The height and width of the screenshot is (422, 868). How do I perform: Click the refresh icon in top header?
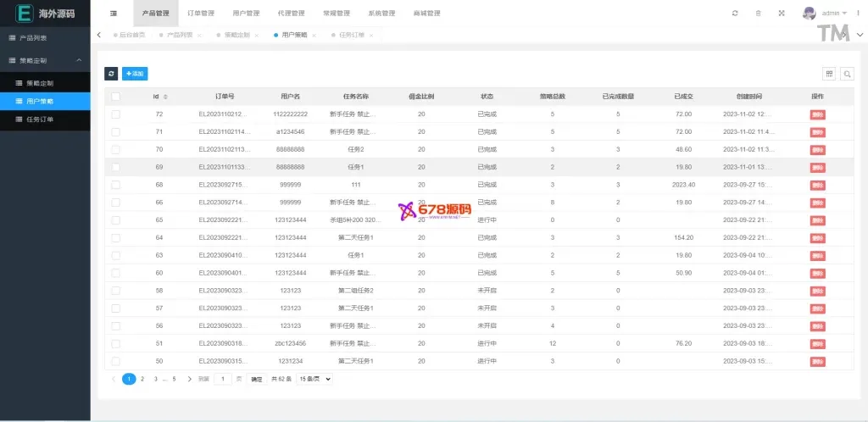(734, 14)
